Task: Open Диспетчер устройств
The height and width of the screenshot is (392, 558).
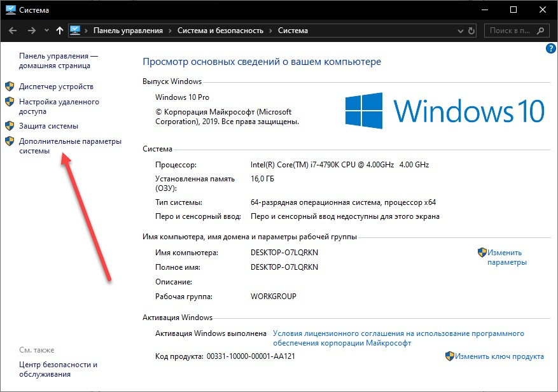Action: tap(56, 87)
